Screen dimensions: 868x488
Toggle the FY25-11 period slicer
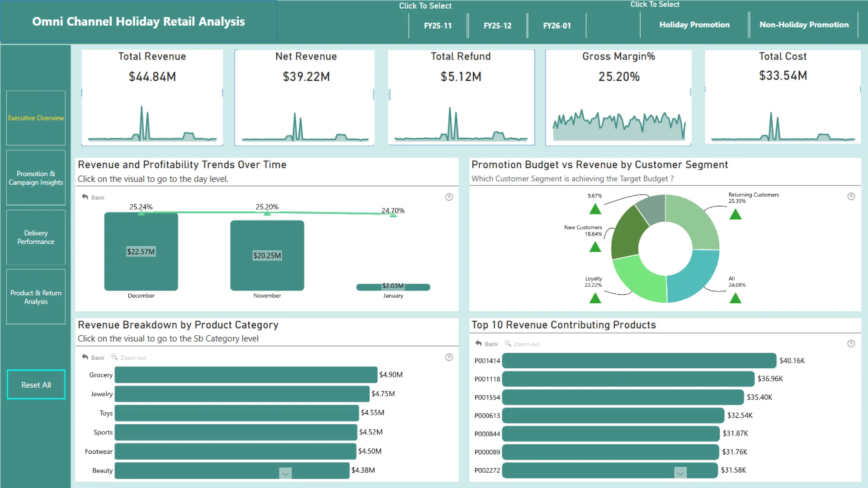(x=438, y=26)
